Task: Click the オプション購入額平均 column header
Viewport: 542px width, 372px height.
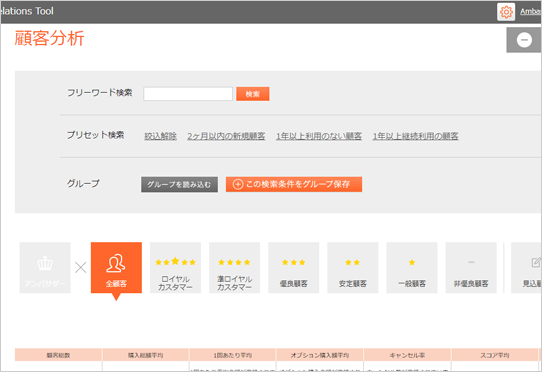Action: click(x=320, y=355)
